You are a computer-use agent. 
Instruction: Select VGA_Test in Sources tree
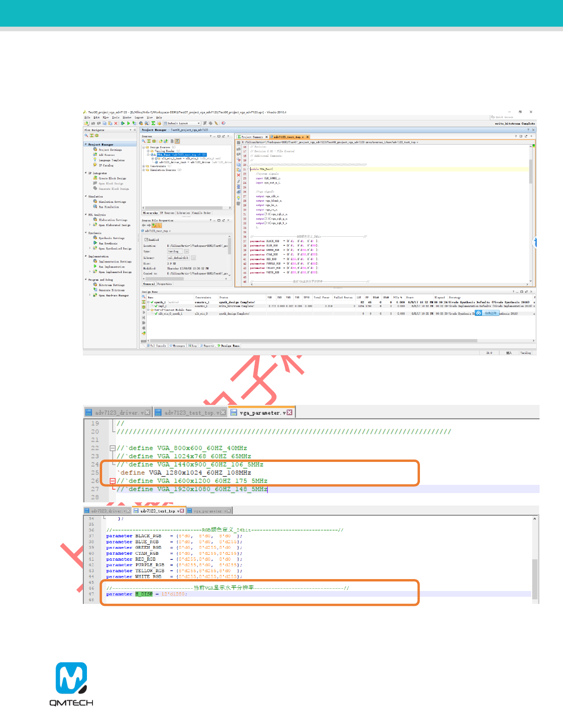182,155
